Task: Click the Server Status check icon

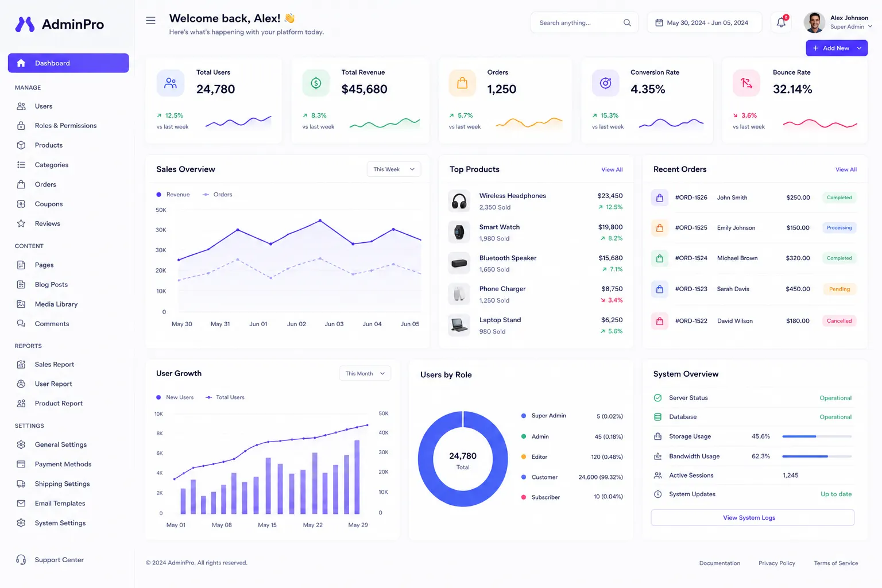Action: (658, 398)
